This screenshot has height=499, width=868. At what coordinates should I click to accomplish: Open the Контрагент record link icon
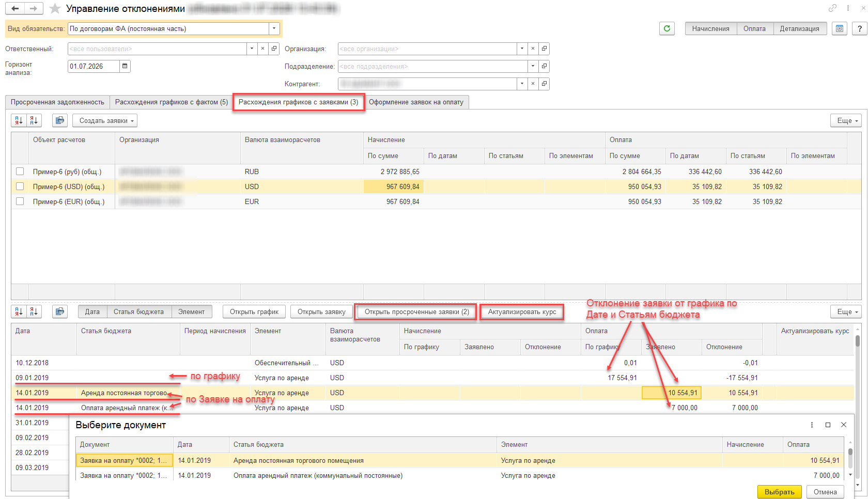point(544,84)
